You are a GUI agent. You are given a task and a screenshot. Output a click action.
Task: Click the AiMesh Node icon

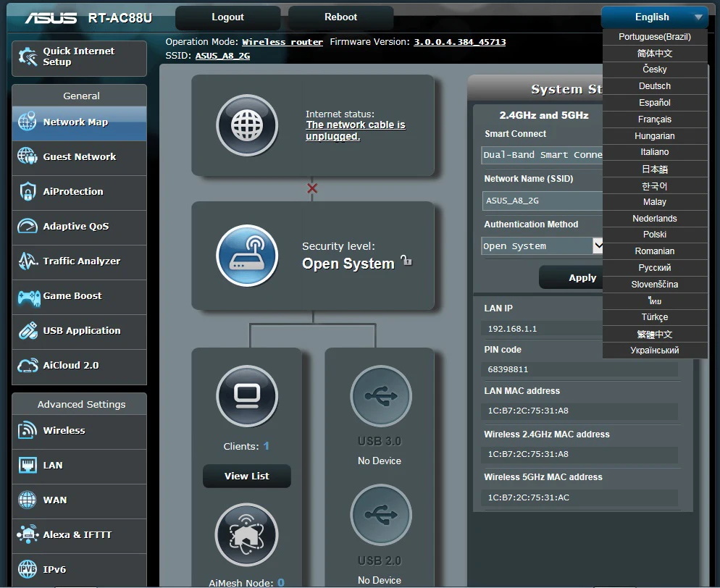pyautogui.click(x=246, y=534)
